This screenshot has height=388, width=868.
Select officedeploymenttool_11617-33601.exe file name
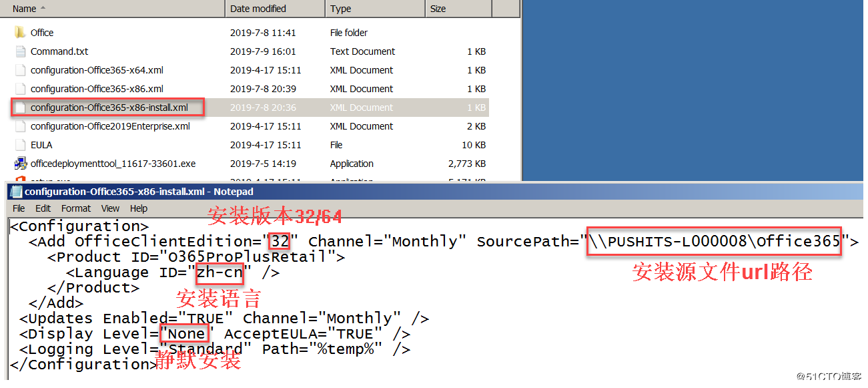click(113, 164)
